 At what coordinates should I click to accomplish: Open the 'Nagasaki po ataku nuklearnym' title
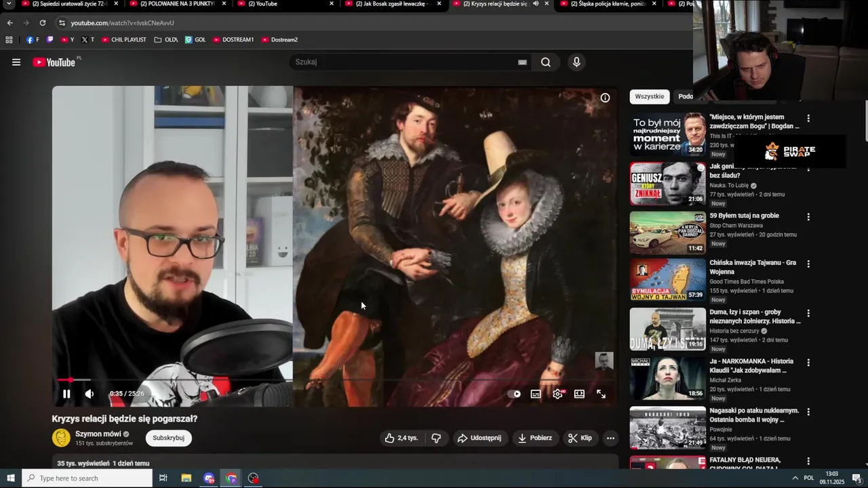754,415
